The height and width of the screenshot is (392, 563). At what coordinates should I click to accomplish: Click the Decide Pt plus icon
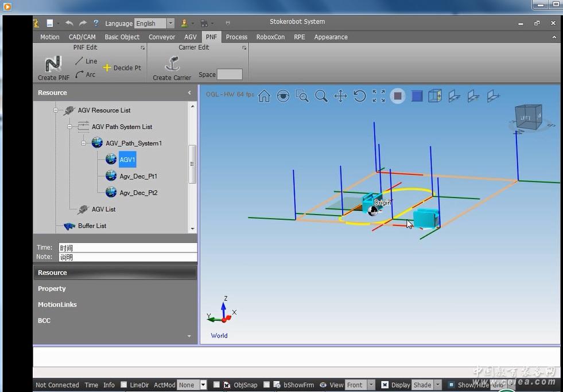(107, 68)
